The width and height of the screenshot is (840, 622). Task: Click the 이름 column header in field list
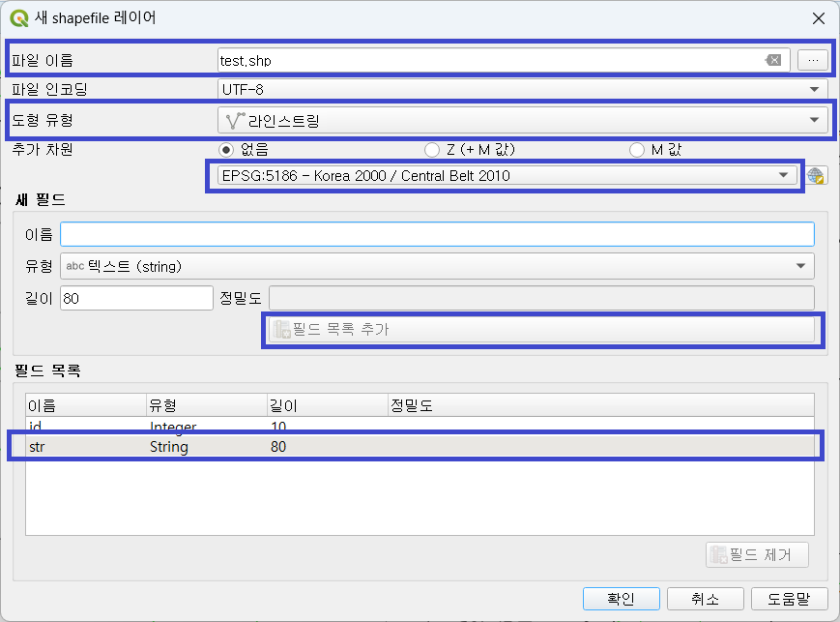(x=86, y=405)
